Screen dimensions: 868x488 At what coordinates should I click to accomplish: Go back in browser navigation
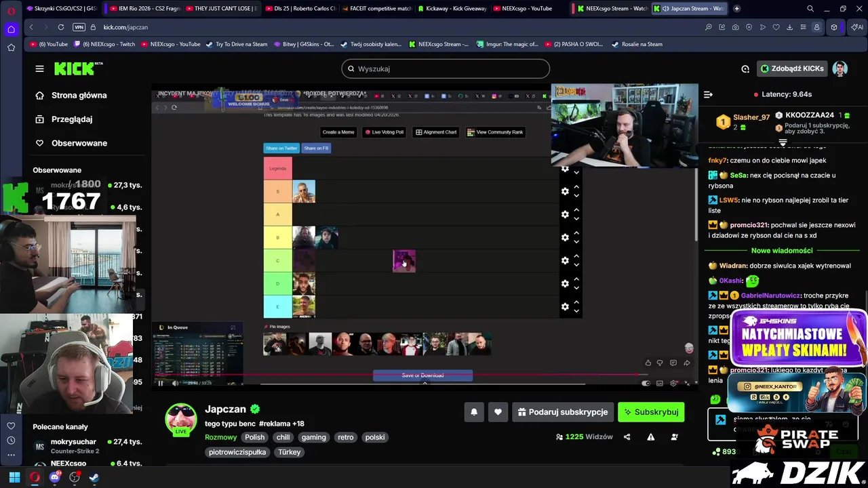point(31,27)
